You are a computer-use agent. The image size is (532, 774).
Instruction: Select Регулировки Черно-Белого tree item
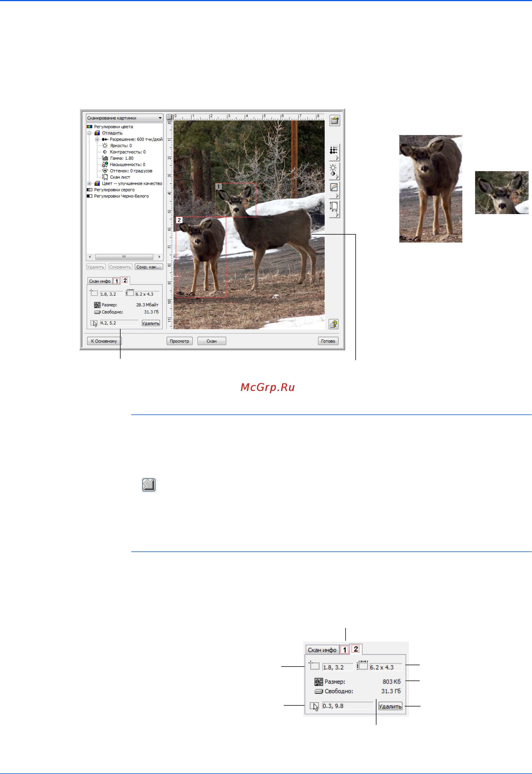pos(121,196)
